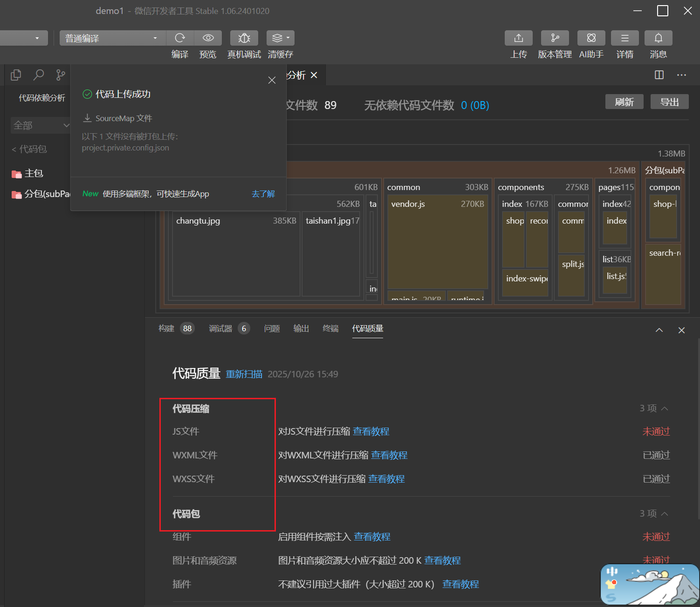
Task: Click the mountain thumbnail widget
Action: pos(650,584)
